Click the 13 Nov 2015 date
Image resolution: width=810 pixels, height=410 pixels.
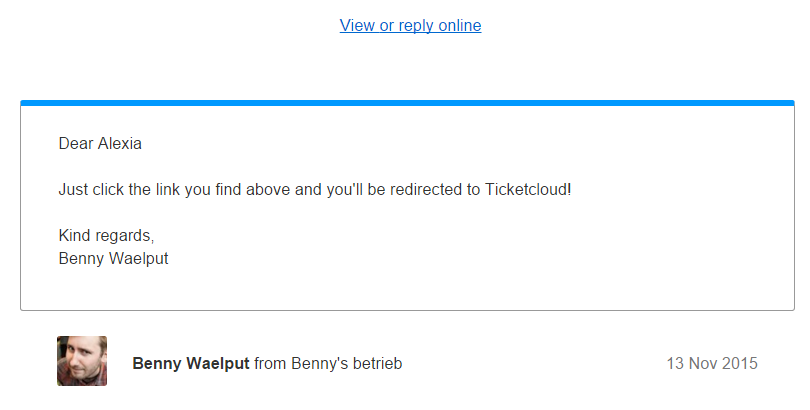pyautogui.click(x=712, y=364)
